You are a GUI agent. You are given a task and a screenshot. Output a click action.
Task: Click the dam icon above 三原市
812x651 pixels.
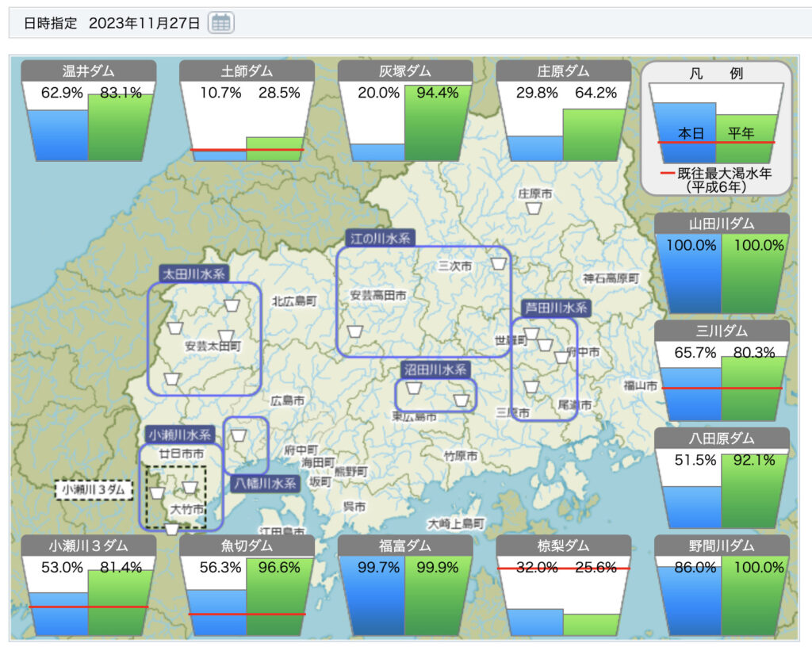531,387
